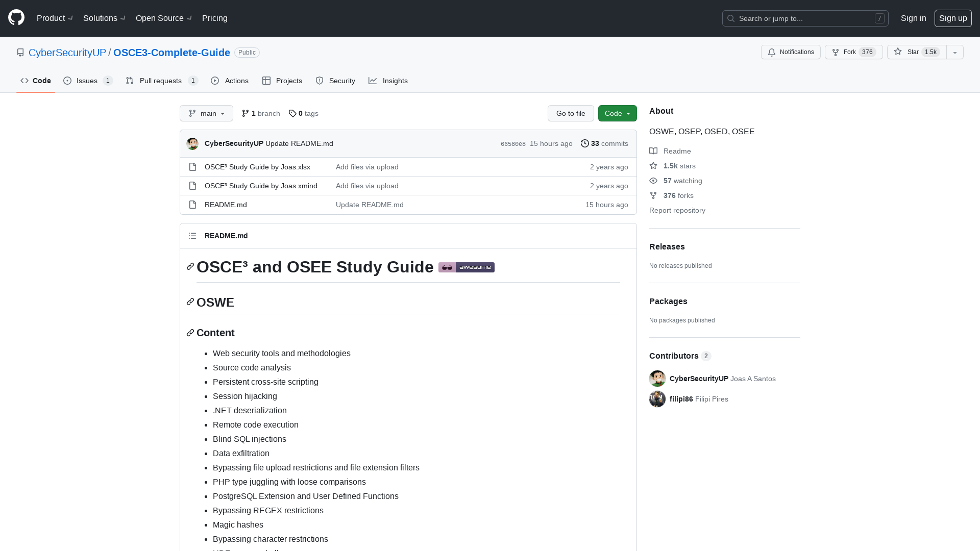The image size is (980, 551).
Task: Focus the Search or jump to field
Action: point(805,18)
